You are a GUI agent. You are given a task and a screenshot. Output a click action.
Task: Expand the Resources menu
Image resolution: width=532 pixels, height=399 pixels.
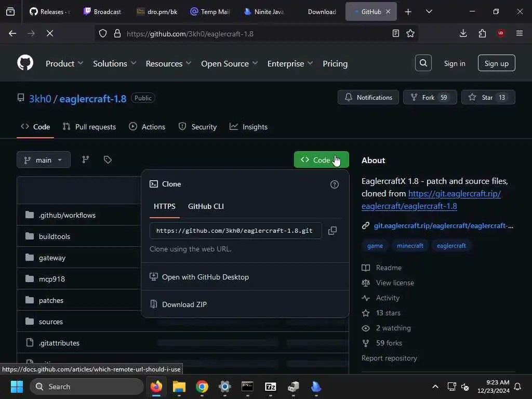pyautogui.click(x=169, y=63)
